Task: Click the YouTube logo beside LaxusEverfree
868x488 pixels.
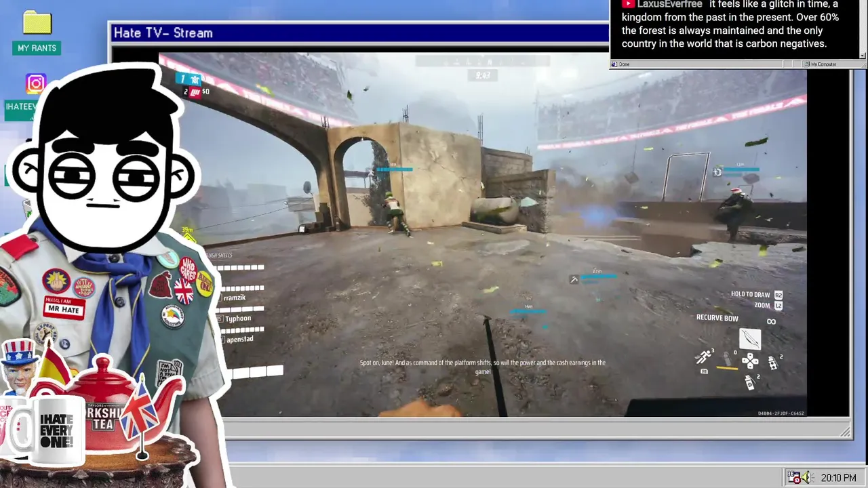Action: [629, 4]
